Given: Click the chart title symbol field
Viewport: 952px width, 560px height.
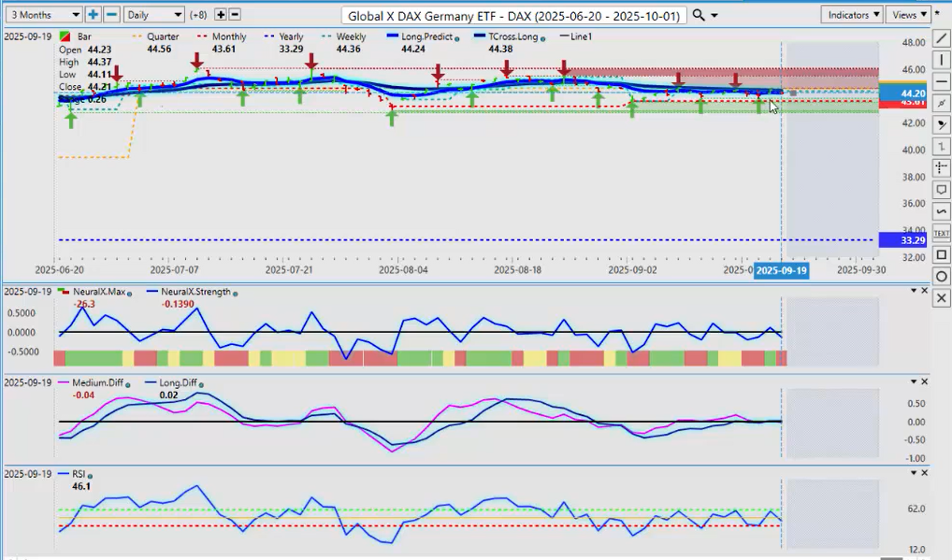Looking at the screenshot, I should click(x=513, y=16).
